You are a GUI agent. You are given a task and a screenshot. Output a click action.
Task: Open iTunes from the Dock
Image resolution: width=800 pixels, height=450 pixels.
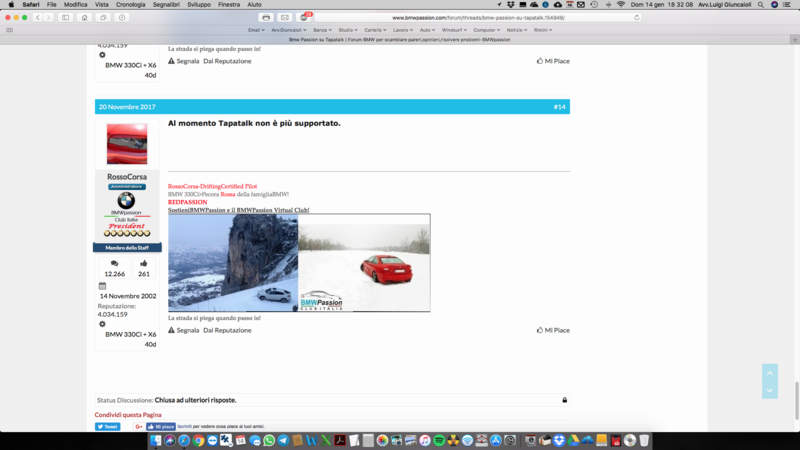pos(424,440)
